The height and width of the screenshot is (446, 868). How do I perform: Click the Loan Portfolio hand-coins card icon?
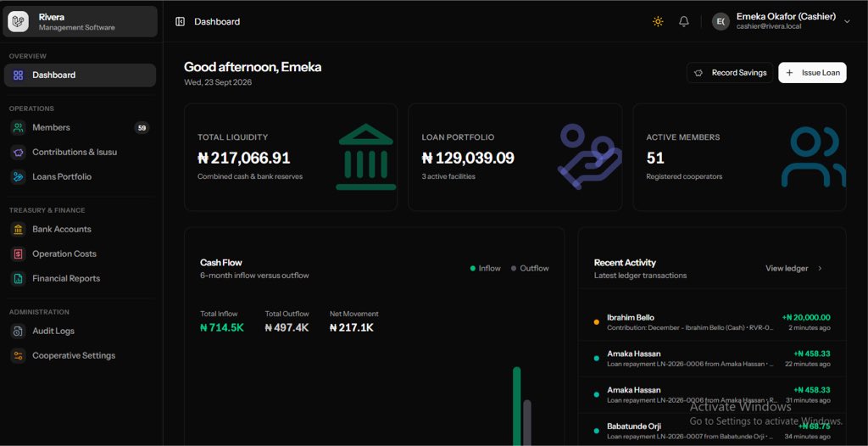(x=590, y=156)
